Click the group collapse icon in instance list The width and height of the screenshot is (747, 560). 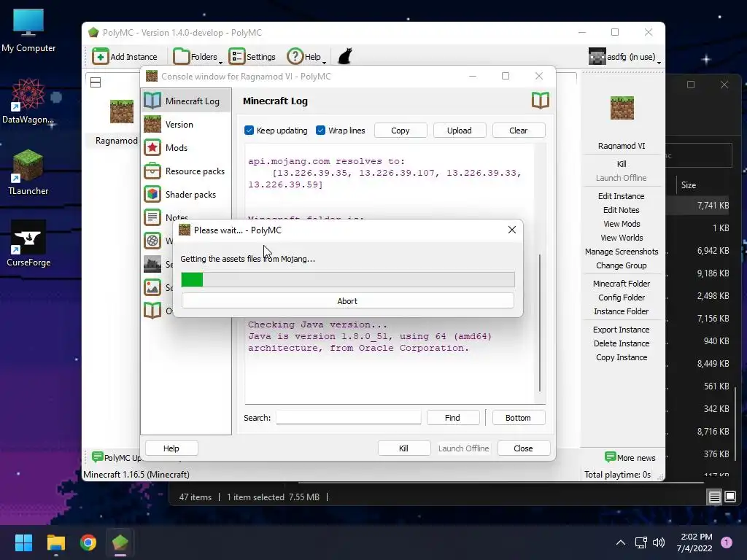click(x=96, y=82)
